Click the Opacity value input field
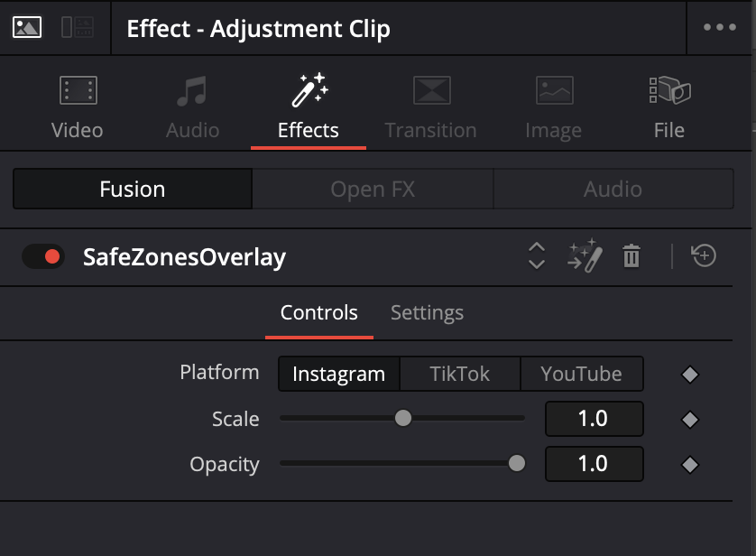The image size is (756, 556). (x=594, y=464)
